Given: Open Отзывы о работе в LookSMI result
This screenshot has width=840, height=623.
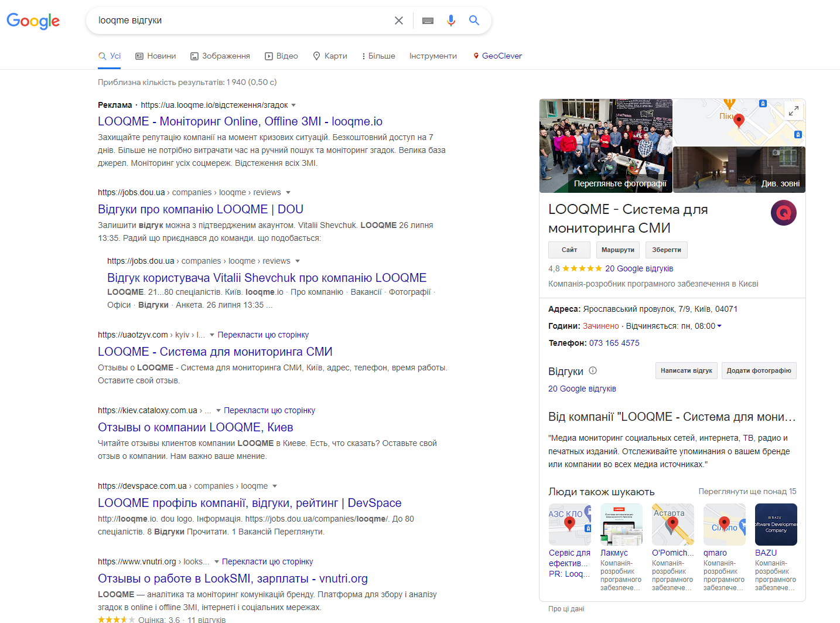Looking at the screenshot, I should [233, 578].
